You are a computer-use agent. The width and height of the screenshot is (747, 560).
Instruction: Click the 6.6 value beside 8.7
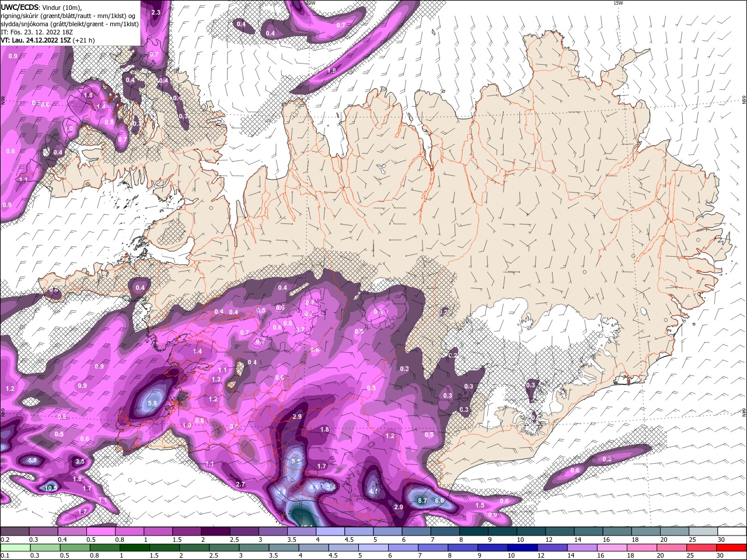tap(439, 501)
